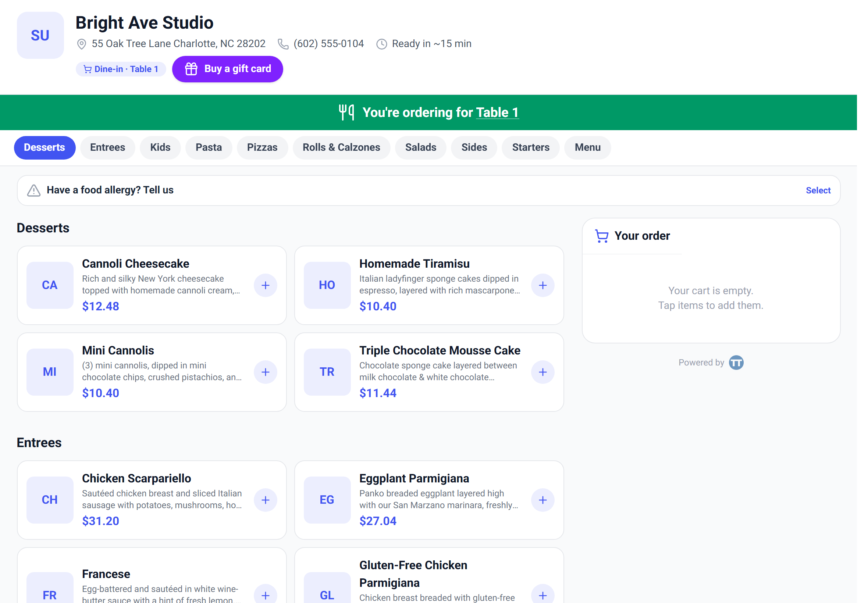The image size is (868, 603).
Task: Open the Homemade Tiramisu item title
Action: [415, 264]
